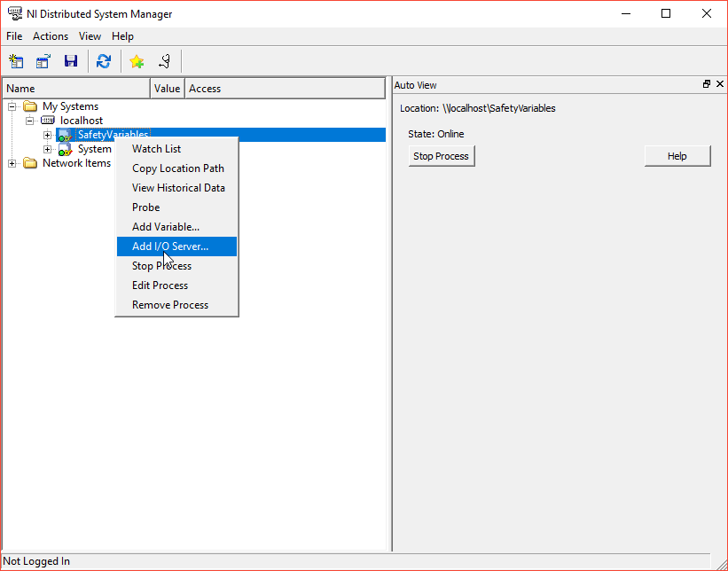
Task: Select Stop Process in the context menu
Action: click(176, 266)
